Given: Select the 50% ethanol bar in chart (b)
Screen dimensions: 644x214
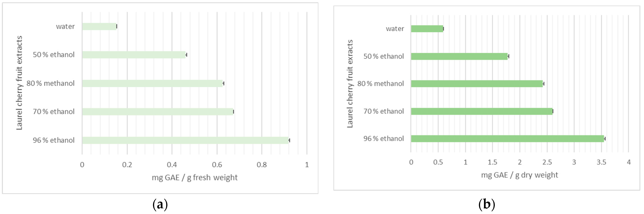Looking at the screenshot, I should pos(459,56).
